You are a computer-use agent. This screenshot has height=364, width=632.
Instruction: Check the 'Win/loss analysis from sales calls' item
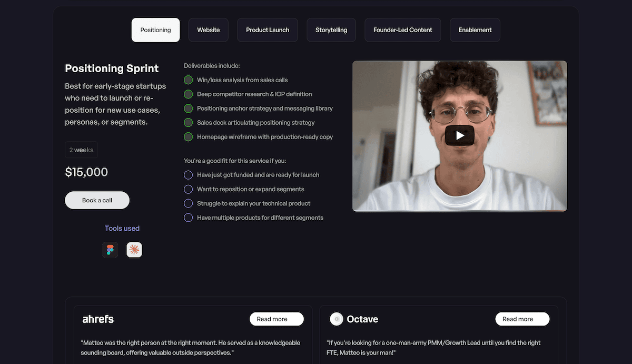188,80
